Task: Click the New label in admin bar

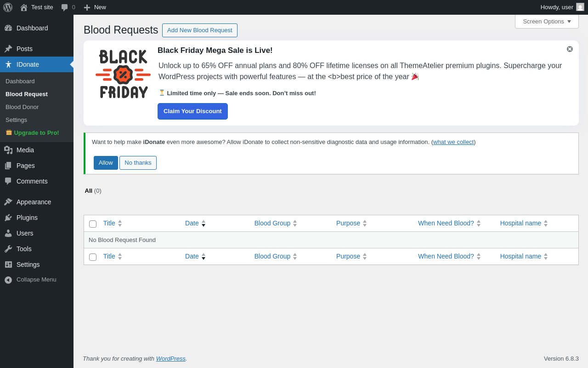Action: (100, 7)
